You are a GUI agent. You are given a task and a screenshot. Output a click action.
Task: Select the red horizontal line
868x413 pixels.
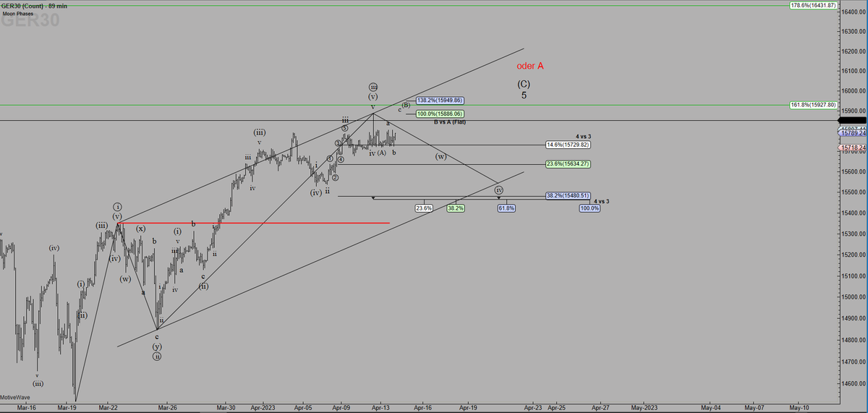pos(254,223)
